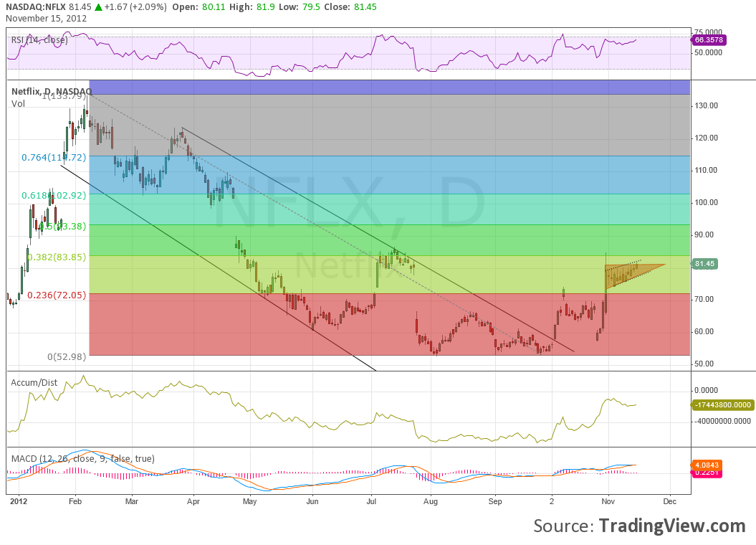
Task: Click the 75.0000 RSI axis label
Action: click(x=708, y=32)
